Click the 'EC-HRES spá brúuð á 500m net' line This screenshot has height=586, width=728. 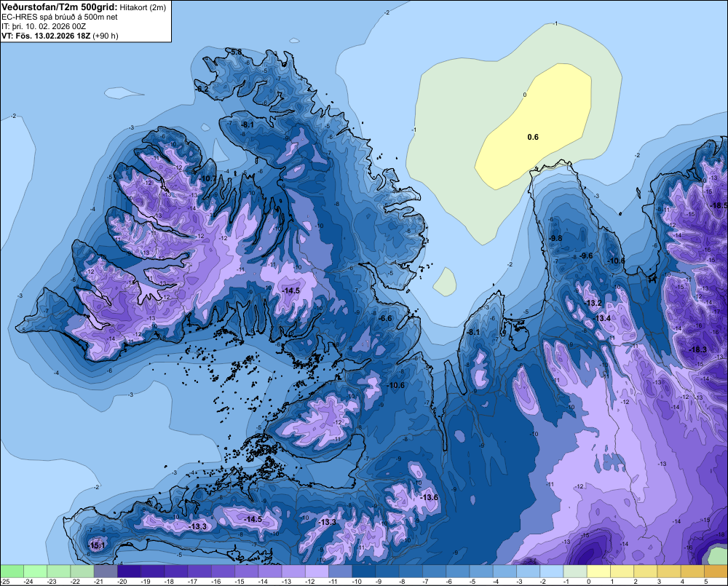click(60, 17)
